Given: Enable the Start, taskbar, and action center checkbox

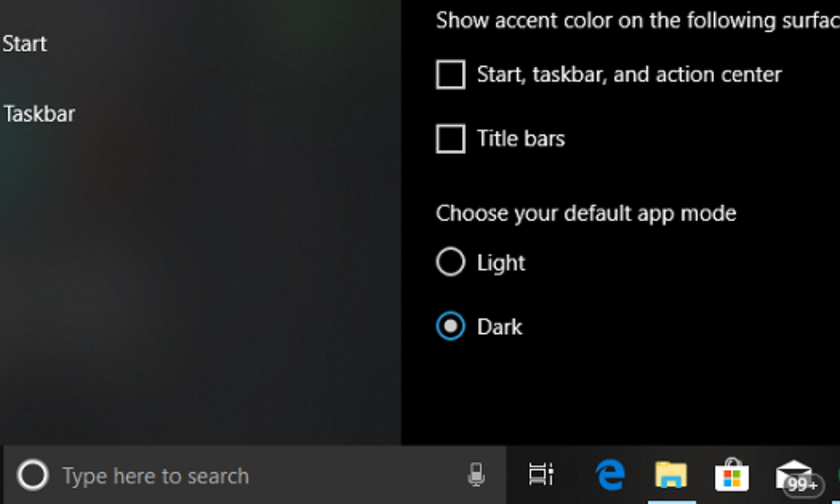Looking at the screenshot, I should [x=451, y=74].
